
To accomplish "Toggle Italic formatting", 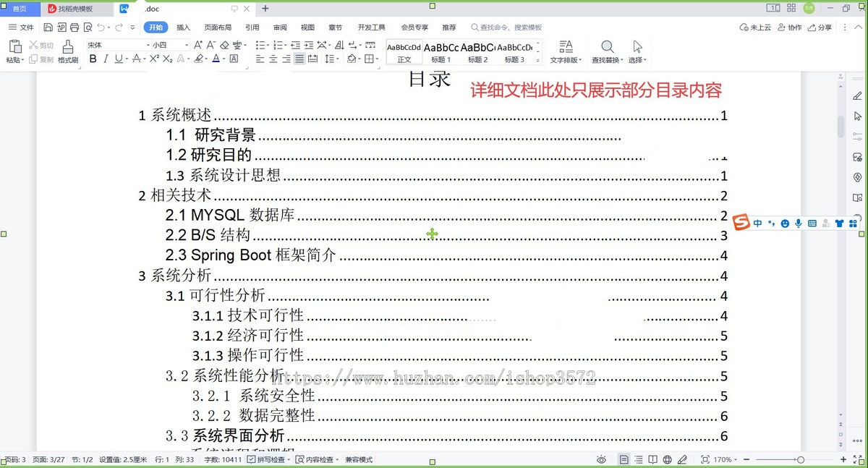I will point(106,59).
